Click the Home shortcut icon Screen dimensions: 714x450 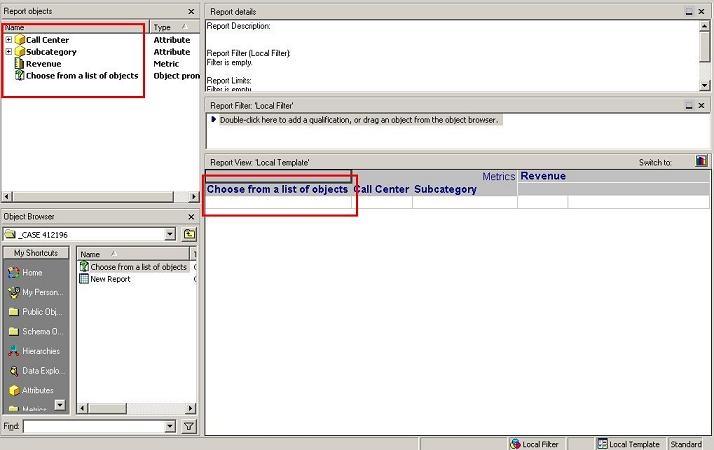14,272
